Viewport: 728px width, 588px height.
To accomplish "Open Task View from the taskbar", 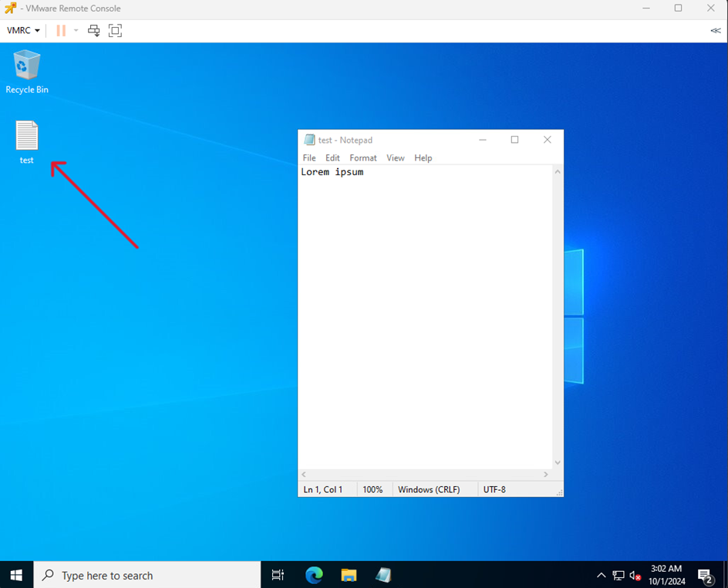I will click(x=278, y=575).
